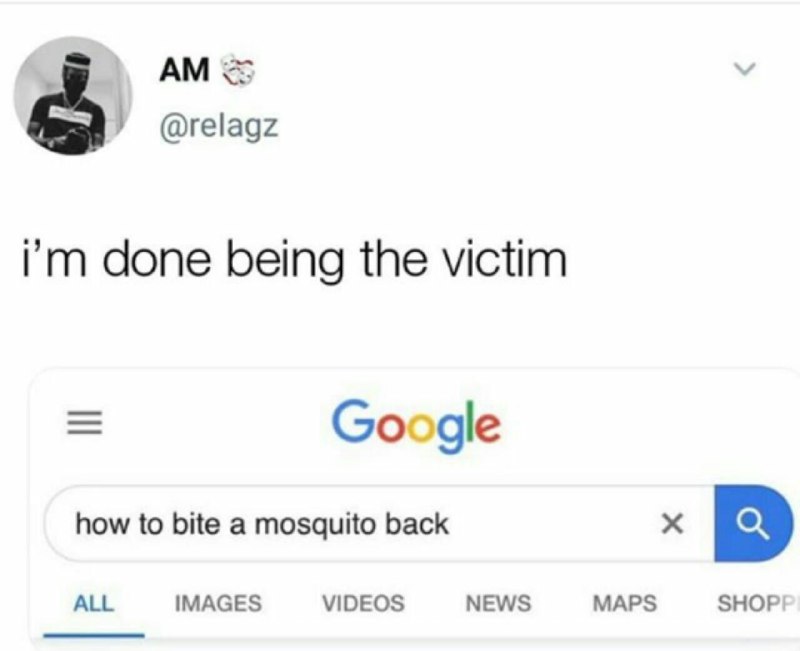Switch to the IMAGES tab

218,603
